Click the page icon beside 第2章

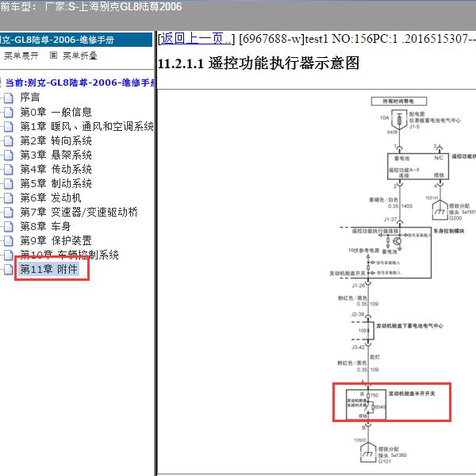[x=9, y=140]
